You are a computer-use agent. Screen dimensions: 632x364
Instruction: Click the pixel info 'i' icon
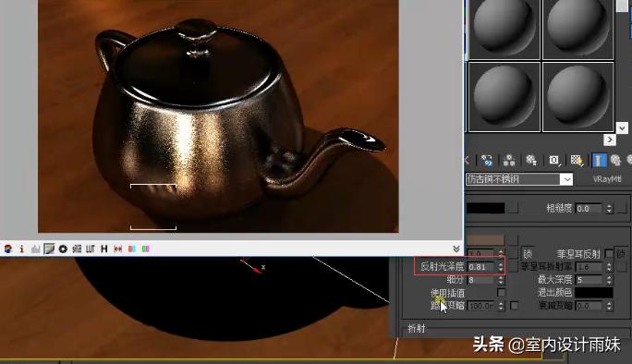tap(22, 249)
